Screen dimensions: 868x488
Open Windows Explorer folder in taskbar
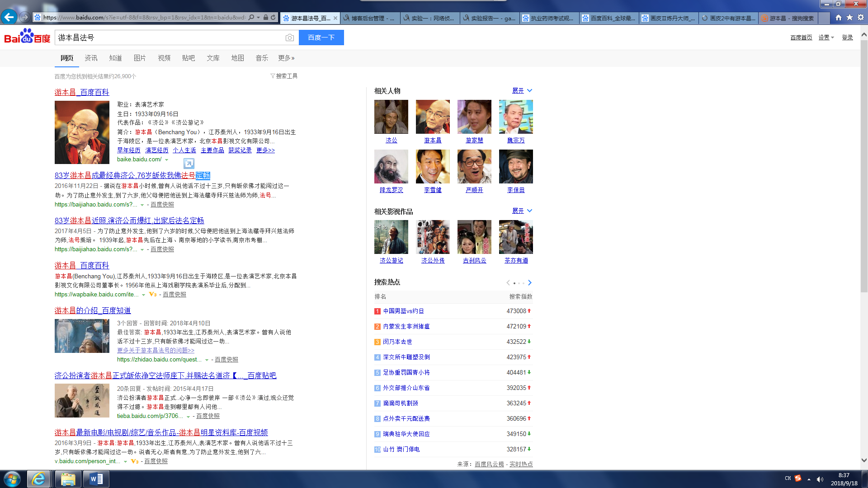click(x=68, y=479)
